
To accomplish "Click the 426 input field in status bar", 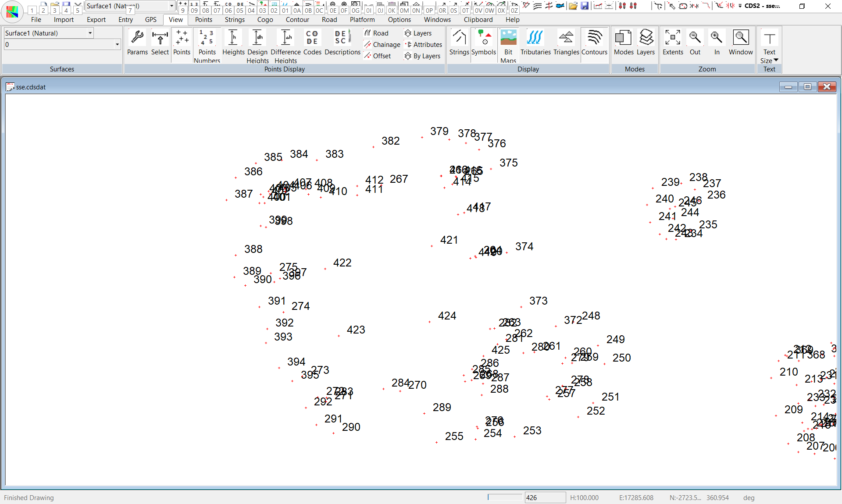I will tap(545, 497).
